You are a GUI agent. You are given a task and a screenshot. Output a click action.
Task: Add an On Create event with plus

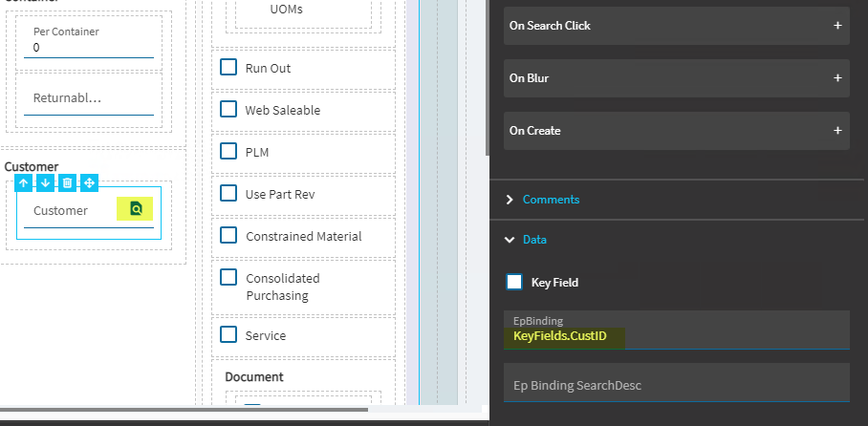[x=837, y=131]
